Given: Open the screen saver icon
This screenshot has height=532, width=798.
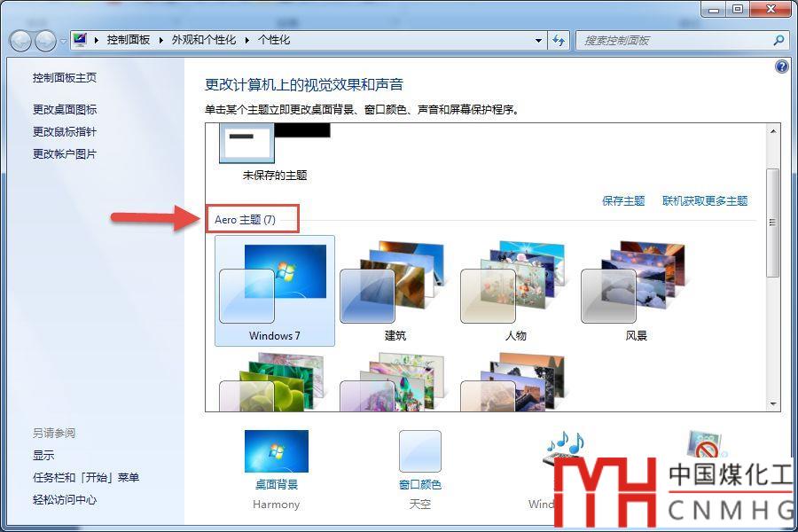Looking at the screenshot, I should [707, 443].
